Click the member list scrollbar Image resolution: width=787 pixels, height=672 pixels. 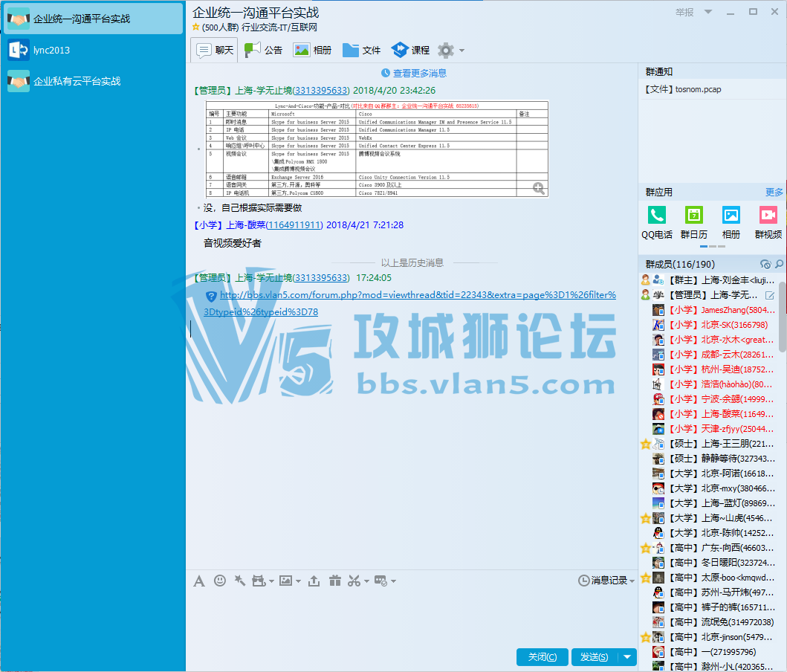click(782, 316)
